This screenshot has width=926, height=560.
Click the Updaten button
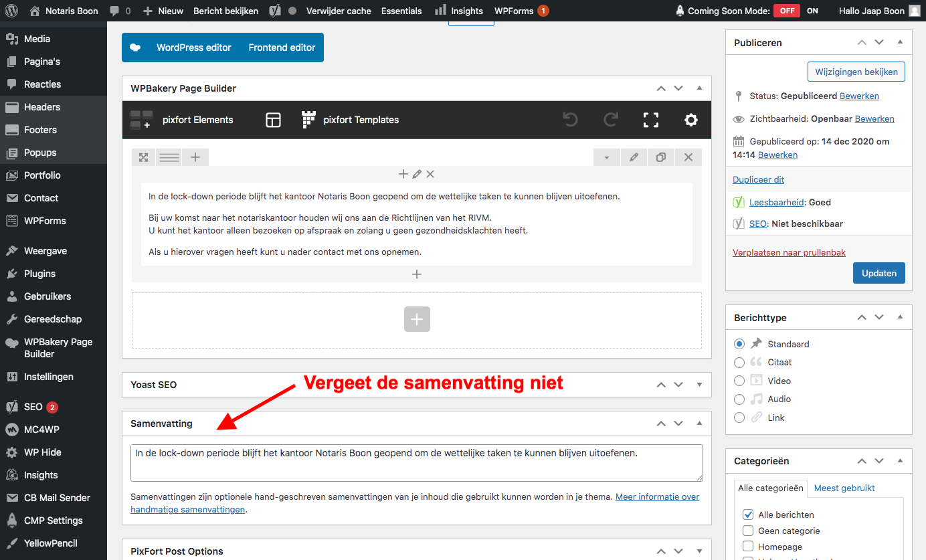click(x=878, y=273)
